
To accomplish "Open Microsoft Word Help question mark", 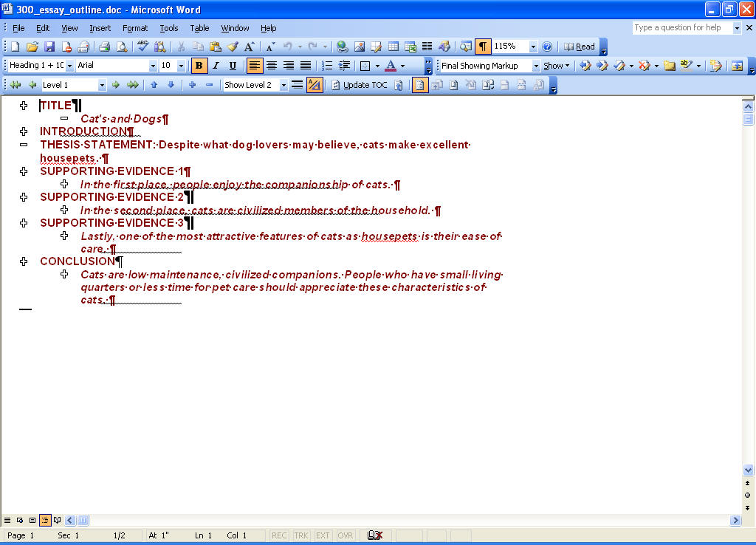I will coord(547,47).
